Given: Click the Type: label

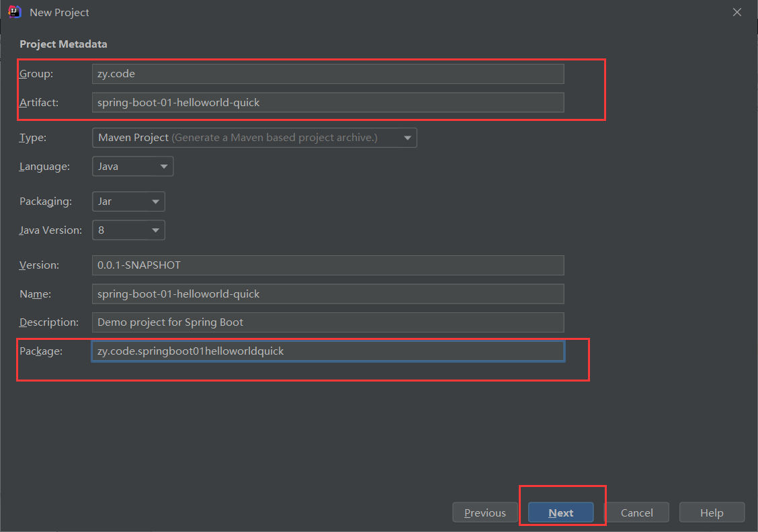Looking at the screenshot, I should [x=33, y=138].
